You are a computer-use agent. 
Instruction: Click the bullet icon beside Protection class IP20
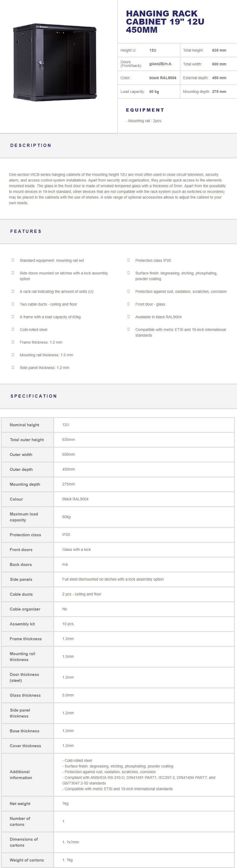pos(128,260)
